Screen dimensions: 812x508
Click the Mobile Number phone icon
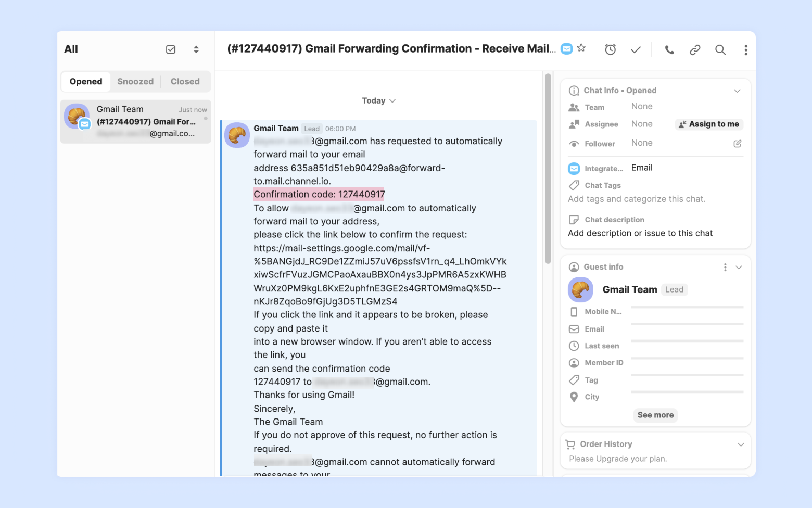coord(574,312)
